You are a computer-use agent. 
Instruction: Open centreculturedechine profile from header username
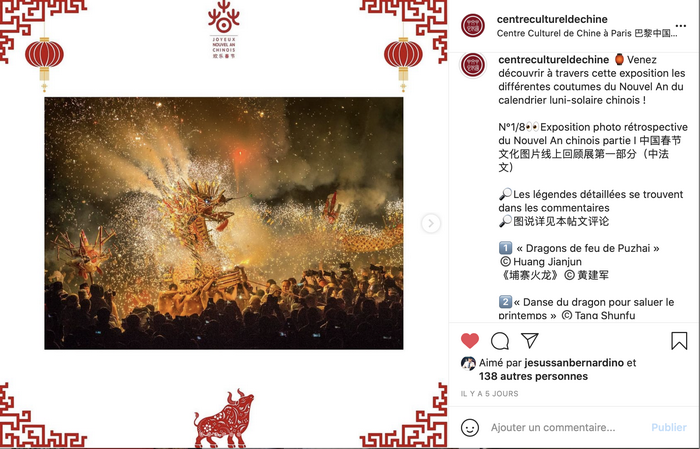[x=552, y=19]
